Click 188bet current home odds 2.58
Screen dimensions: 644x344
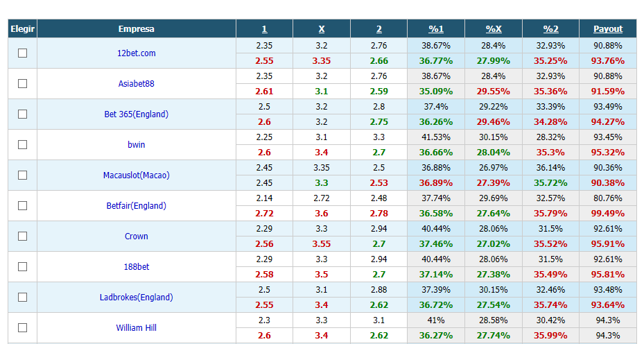[x=264, y=274]
